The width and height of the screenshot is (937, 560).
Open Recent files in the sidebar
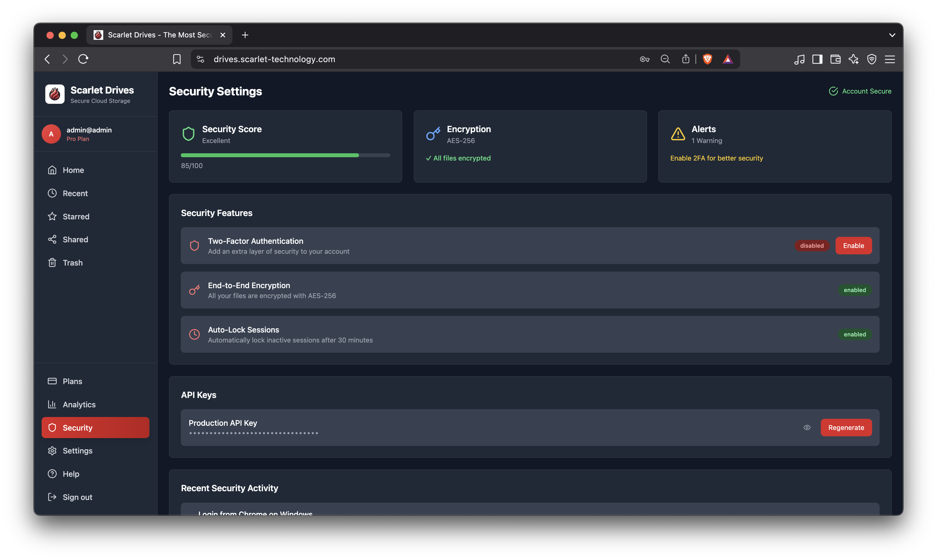point(95,193)
